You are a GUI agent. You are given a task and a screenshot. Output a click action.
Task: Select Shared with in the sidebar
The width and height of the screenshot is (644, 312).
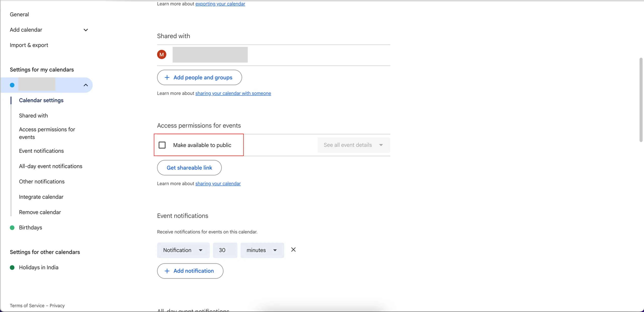click(x=33, y=116)
